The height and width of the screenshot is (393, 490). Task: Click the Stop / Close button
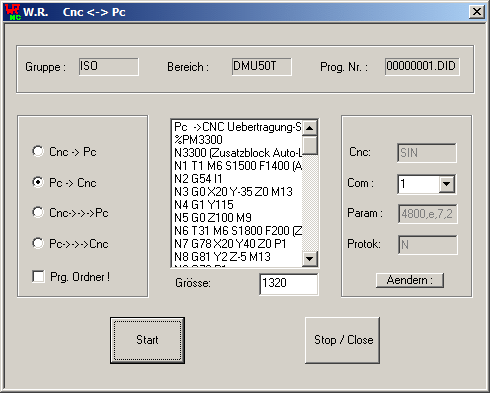pyautogui.click(x=343, y=340)
